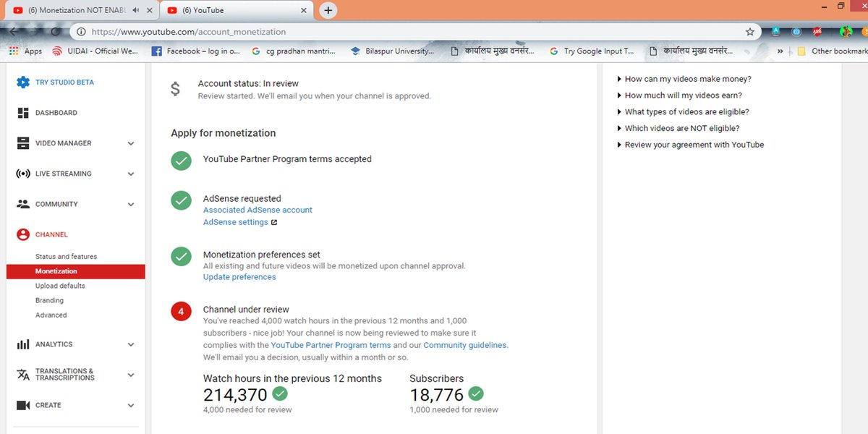Click the green check beside Monetization preferences set
The width and height of the screenshot is (868, 434).
181,257
